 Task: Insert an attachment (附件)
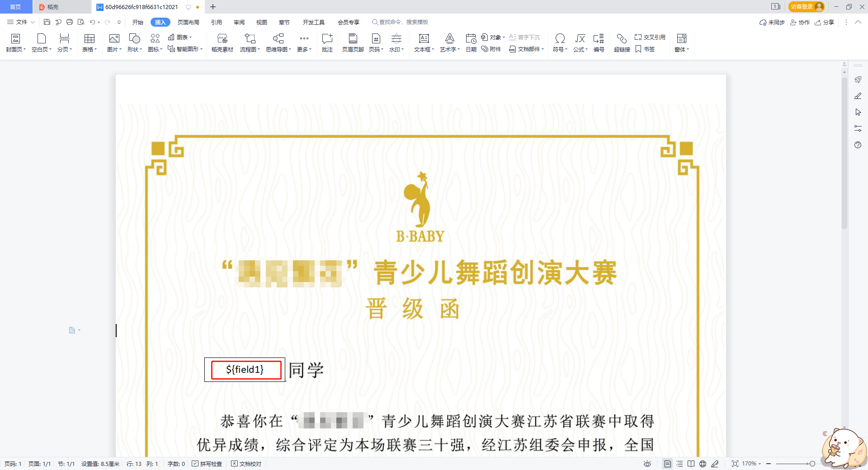pos(491,49)
